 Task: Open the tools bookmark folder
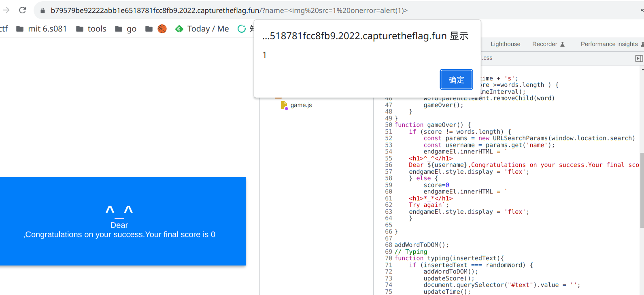coord(91,29)
